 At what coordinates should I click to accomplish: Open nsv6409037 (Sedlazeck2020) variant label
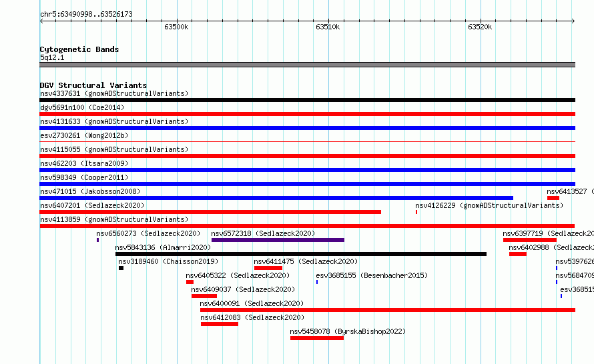coord(243,289)
